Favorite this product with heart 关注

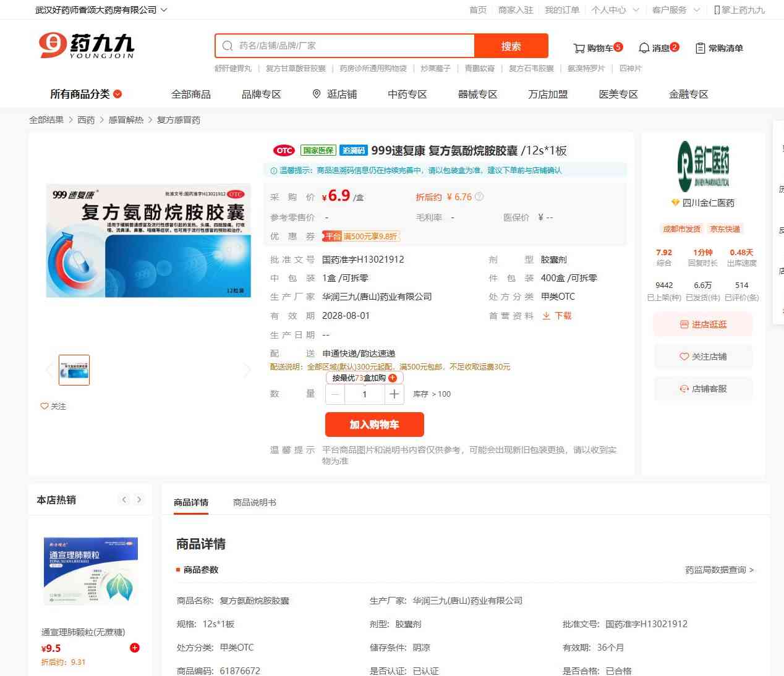[x=53, y=406]
